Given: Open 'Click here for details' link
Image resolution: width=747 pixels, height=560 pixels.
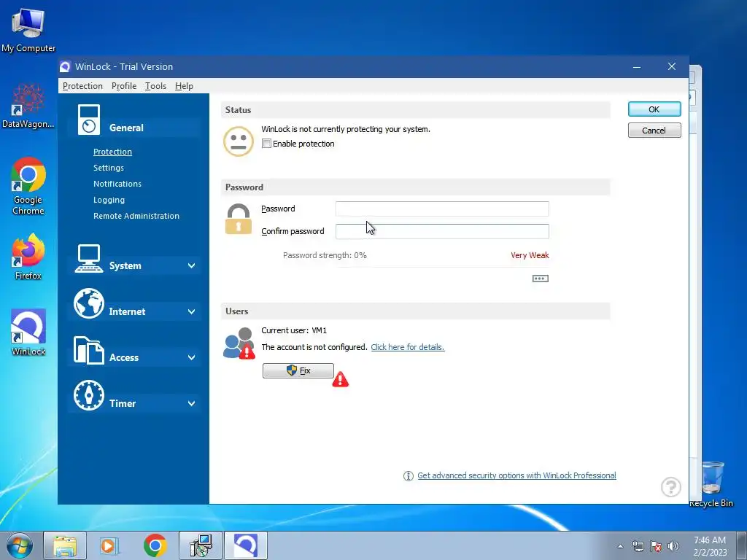Looking at the screenshot, I should 407,347.
